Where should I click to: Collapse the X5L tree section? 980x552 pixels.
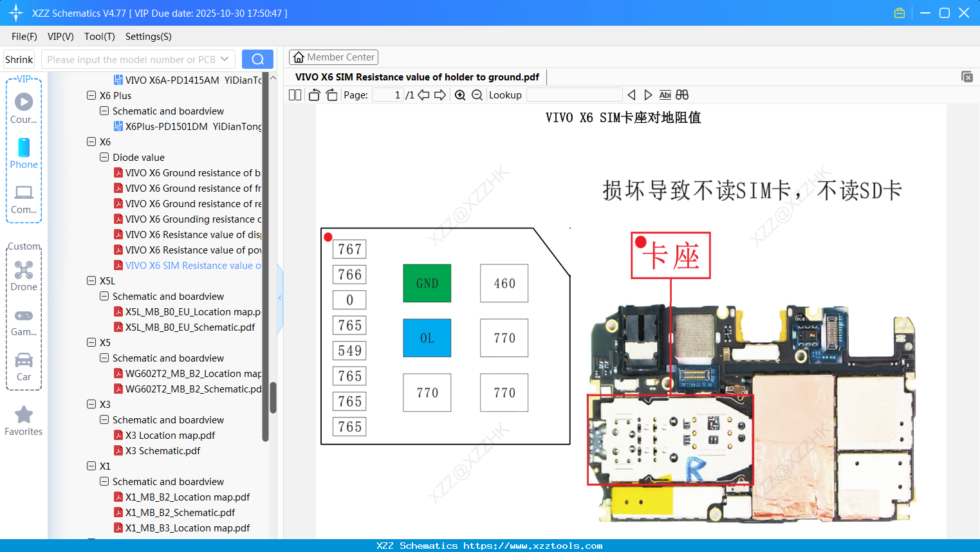coord(91,281)
